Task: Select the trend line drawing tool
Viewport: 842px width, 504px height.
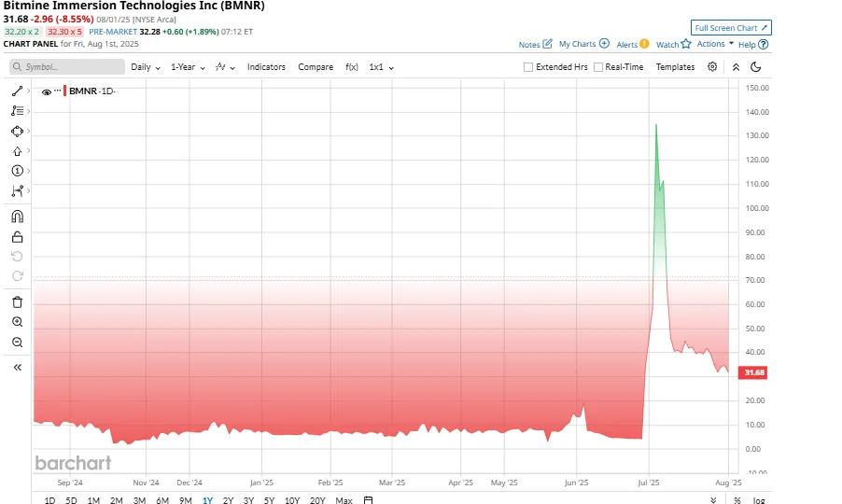Action: click(17, 91)
